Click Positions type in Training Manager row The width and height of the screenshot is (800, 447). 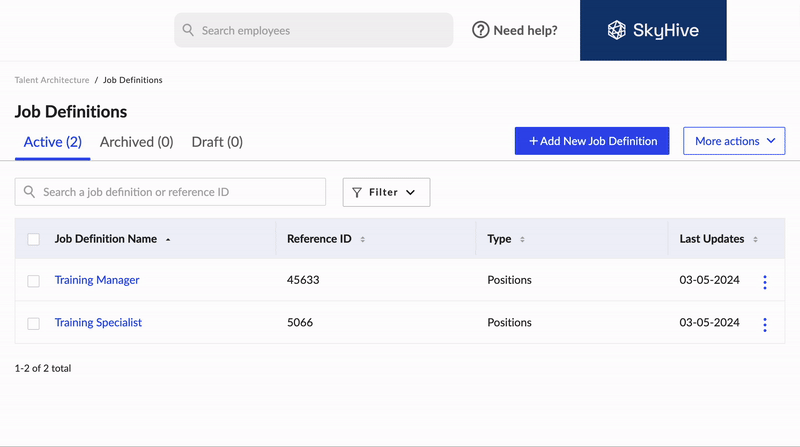click(509, 280)
